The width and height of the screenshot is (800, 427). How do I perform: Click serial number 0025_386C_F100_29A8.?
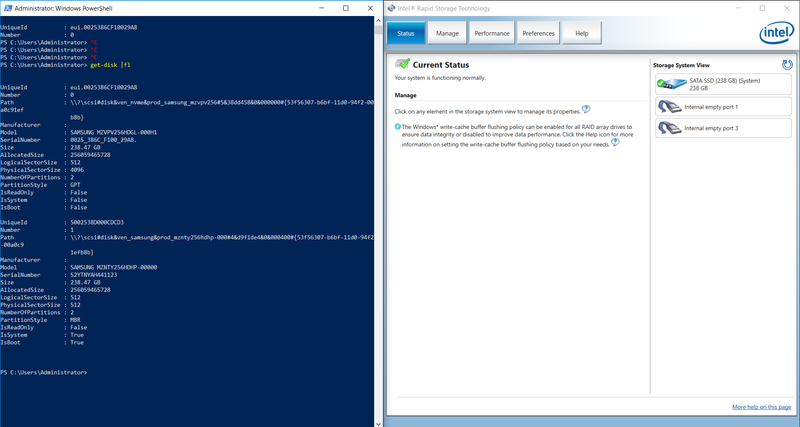tap(104, 140)
